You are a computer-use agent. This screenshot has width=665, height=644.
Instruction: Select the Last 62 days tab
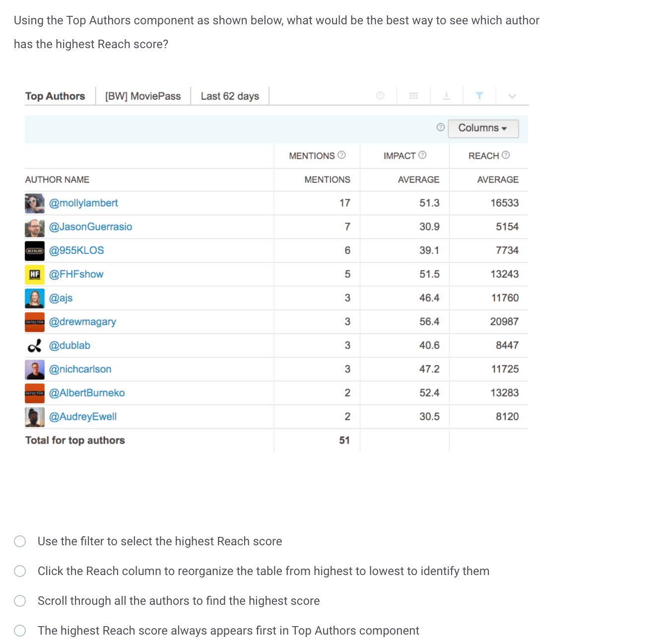pyautogui.click(x=230, y=96)
